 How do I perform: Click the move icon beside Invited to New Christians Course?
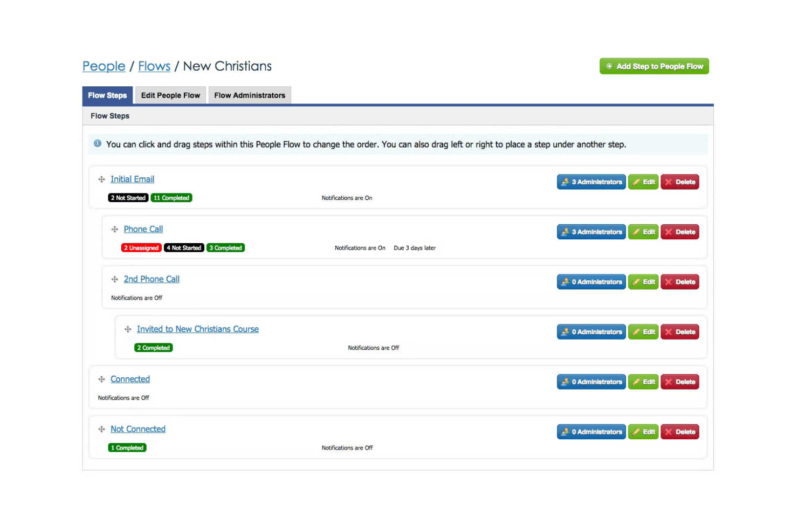click(128, 329)
